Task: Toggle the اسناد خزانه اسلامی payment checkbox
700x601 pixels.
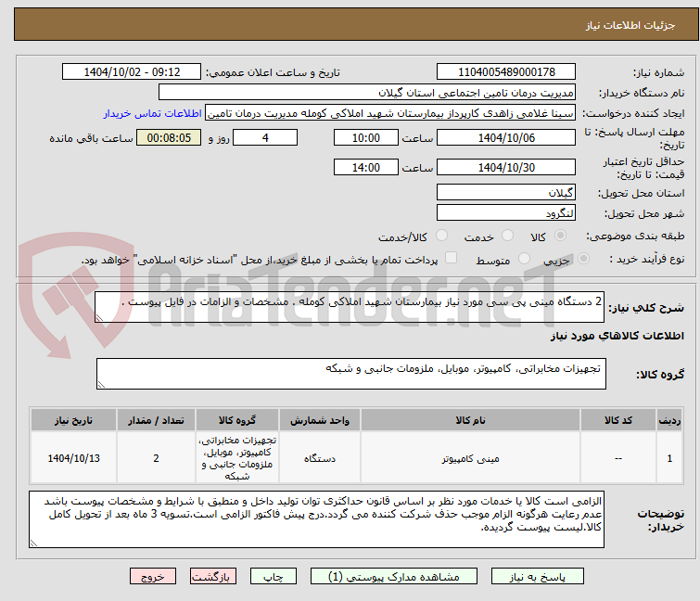Action: [452, 258]
